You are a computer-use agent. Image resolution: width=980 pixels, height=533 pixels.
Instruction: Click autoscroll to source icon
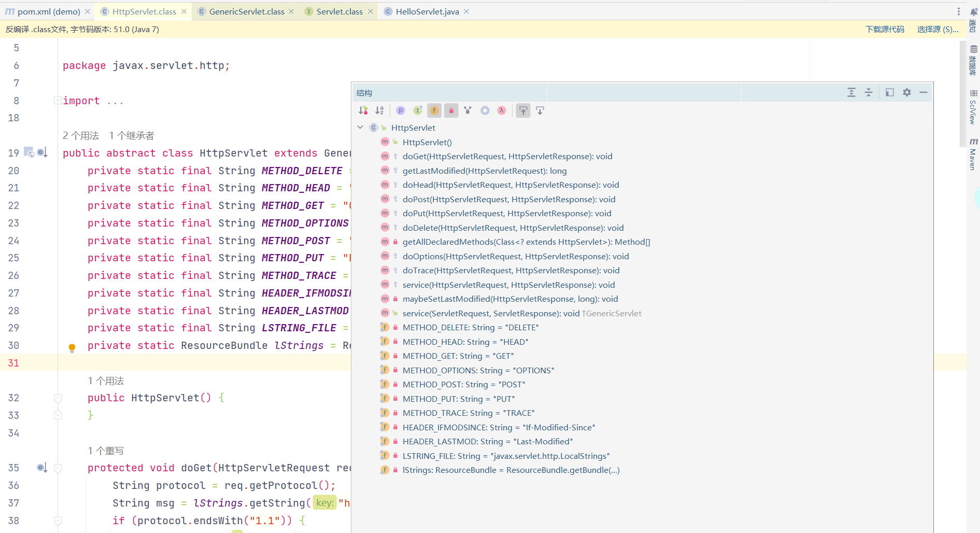click(523, 110)
